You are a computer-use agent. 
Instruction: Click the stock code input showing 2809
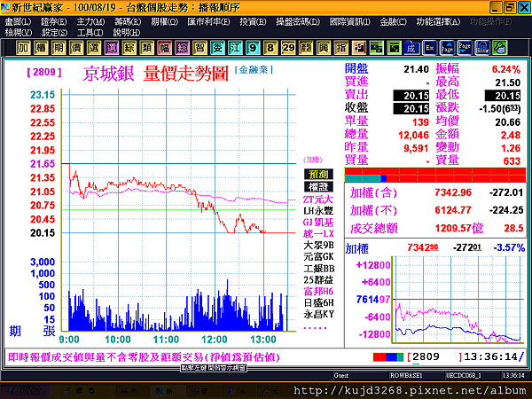tap(435, 357)
